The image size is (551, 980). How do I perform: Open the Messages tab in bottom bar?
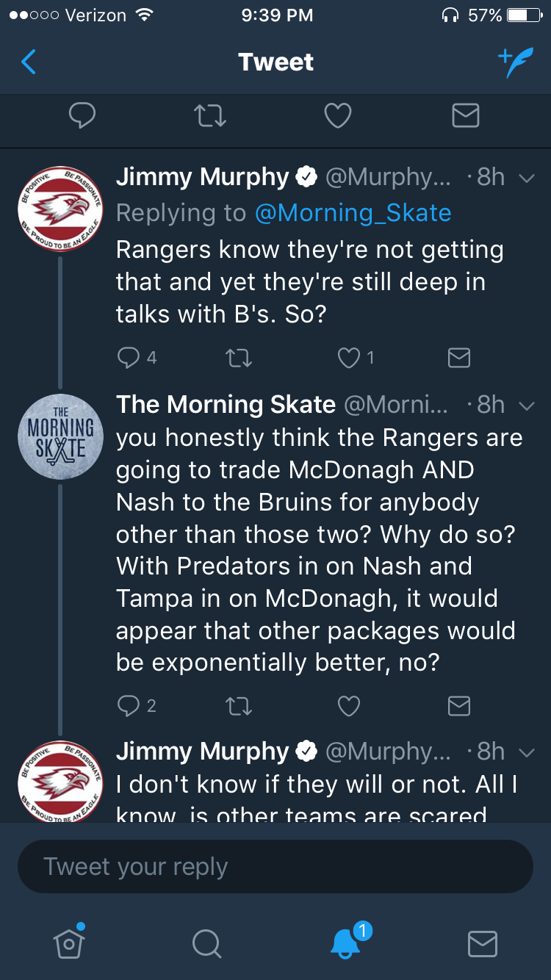[482, 943]
